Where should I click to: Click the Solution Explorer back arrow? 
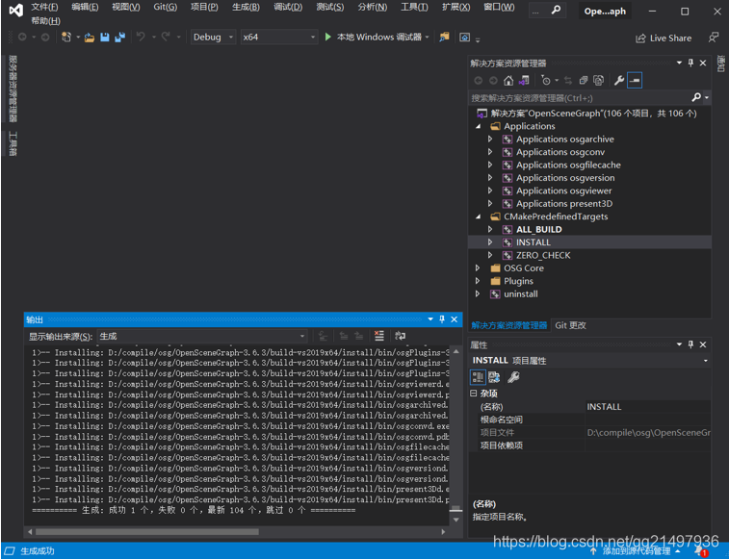point(478,80)
